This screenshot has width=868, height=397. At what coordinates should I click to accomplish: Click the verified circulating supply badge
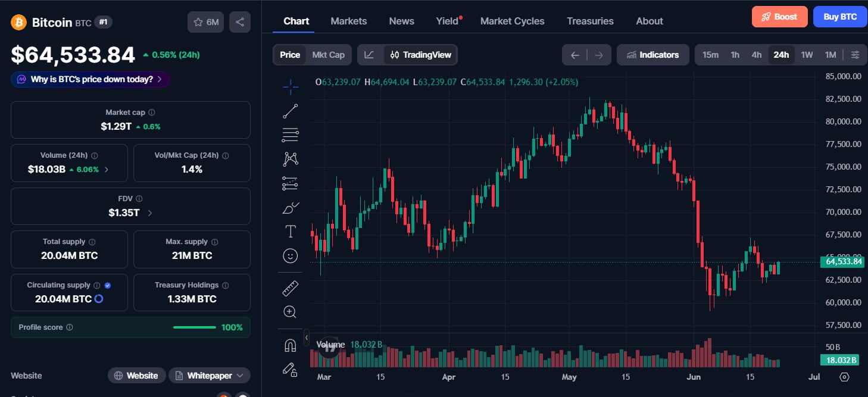[108, 286]
